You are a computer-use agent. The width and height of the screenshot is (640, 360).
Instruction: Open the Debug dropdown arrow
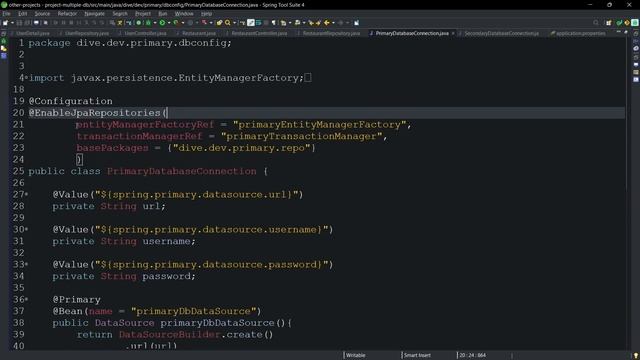(155, 22)
